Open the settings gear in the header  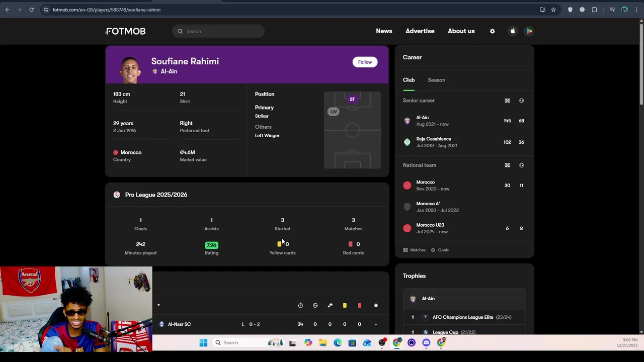[492, 31]
